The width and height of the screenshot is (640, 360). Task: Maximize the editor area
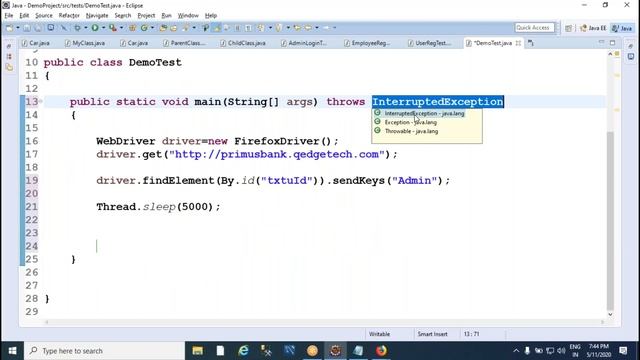point(612,42)
